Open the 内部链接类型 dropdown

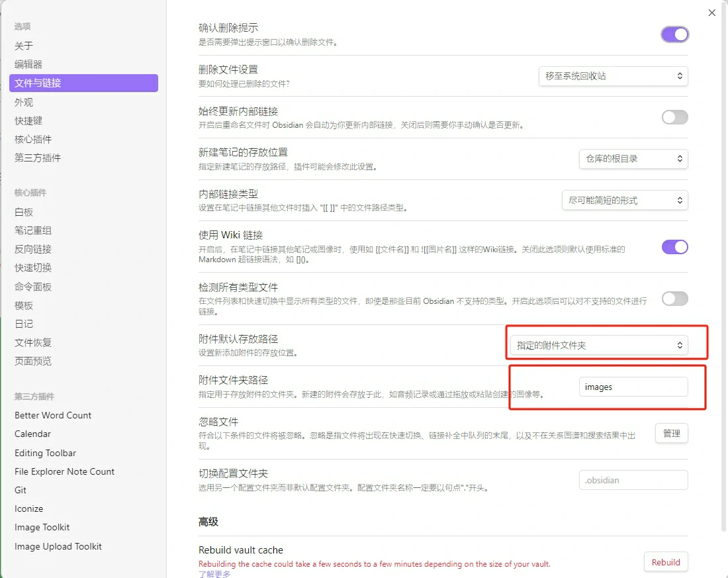tap(624, 200)
